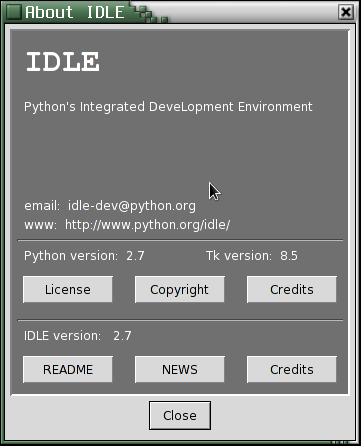Open Credits under Python version
361x446 pixels.
tap(292, 289)
